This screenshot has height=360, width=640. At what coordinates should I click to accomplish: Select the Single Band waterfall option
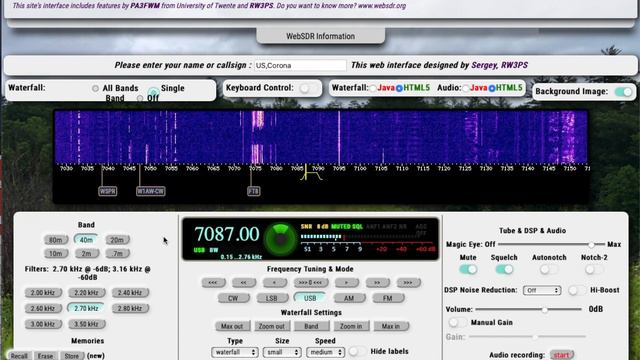click(153, 92)
